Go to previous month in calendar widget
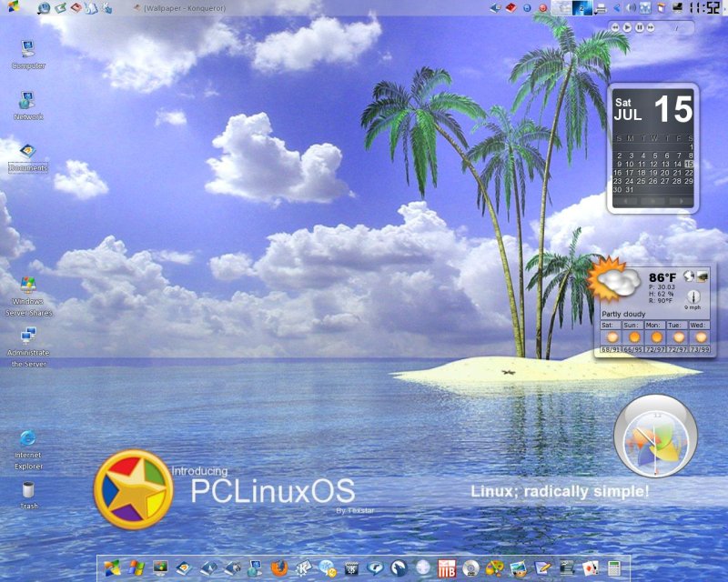 coord(625,201)
